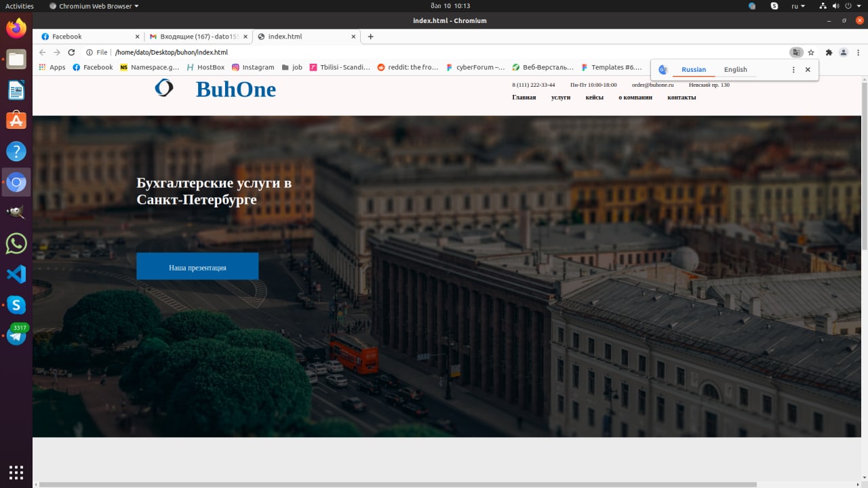Open Facebook bookmark in bookmarks bar
868x488 pixels.
(x=92, y=67)
